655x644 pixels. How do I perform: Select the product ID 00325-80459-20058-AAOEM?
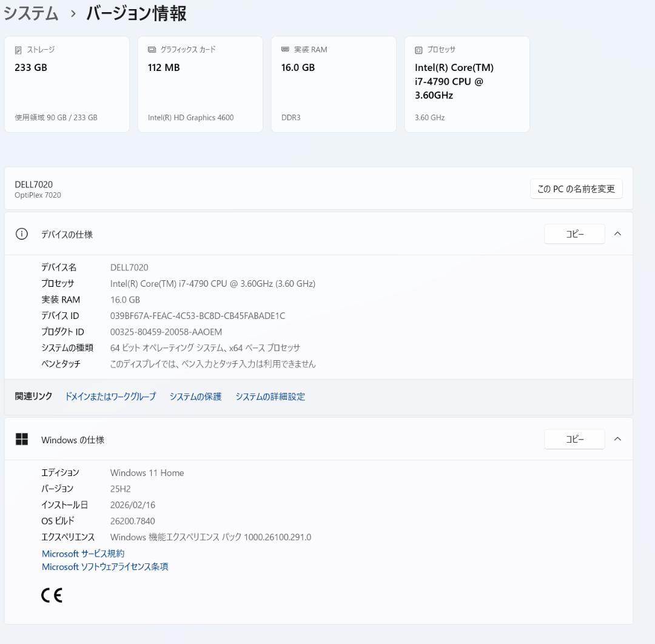[166, 332]
